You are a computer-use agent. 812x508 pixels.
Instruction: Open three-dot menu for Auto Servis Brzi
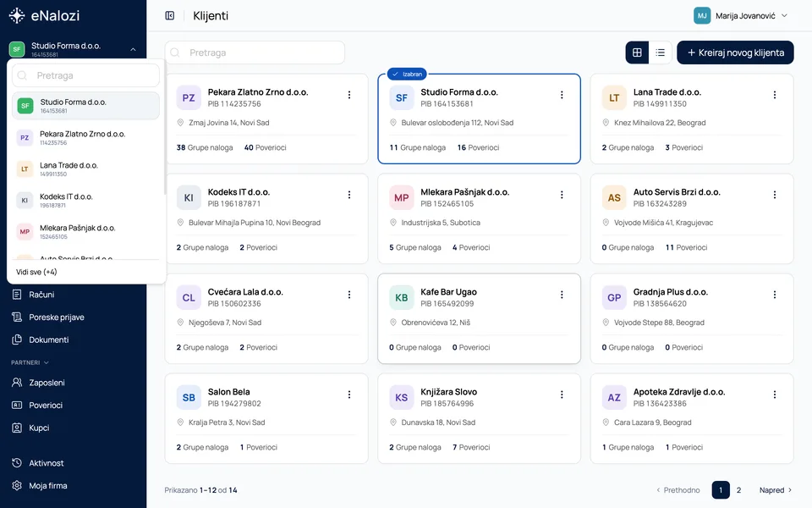[775, 195]
